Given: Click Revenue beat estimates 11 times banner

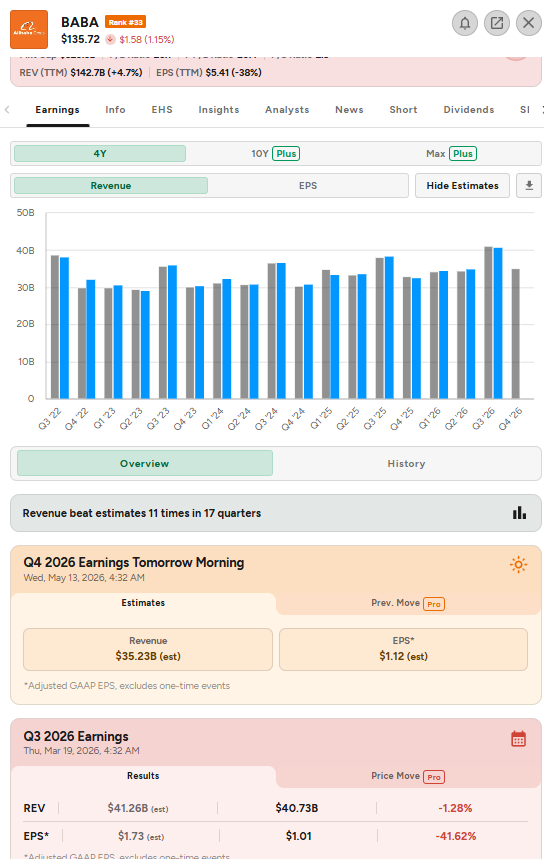Looking at the screenshot, I should 276,513.
